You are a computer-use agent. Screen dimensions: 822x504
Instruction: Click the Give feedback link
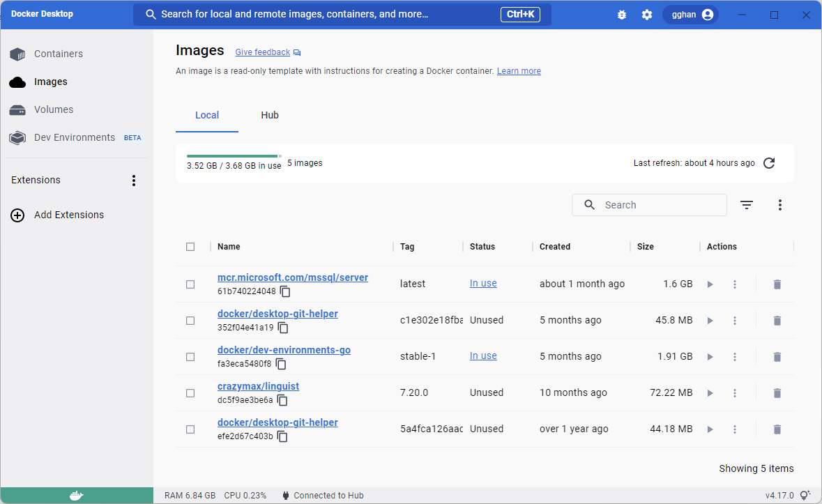[x=262, y=52]
